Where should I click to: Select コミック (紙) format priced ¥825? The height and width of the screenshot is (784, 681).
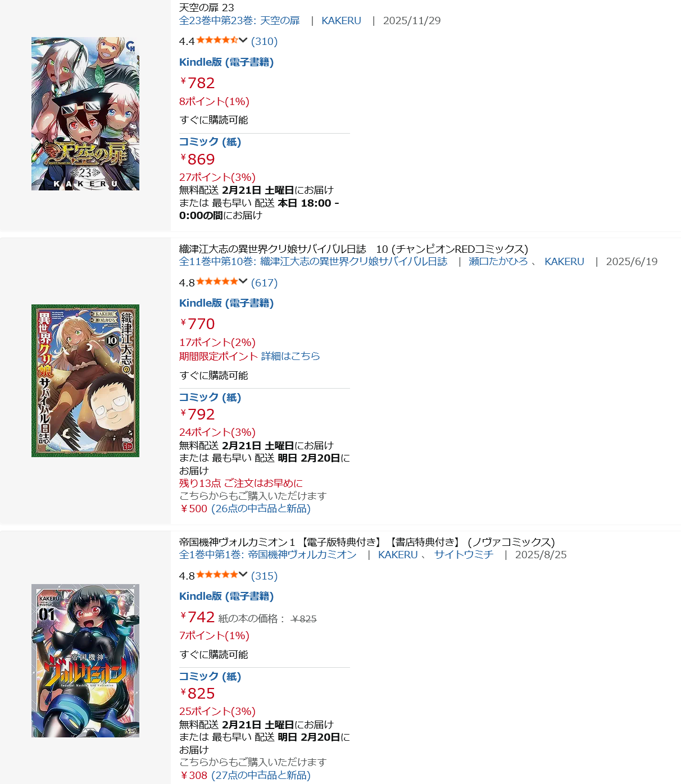[x=210, y=676]
